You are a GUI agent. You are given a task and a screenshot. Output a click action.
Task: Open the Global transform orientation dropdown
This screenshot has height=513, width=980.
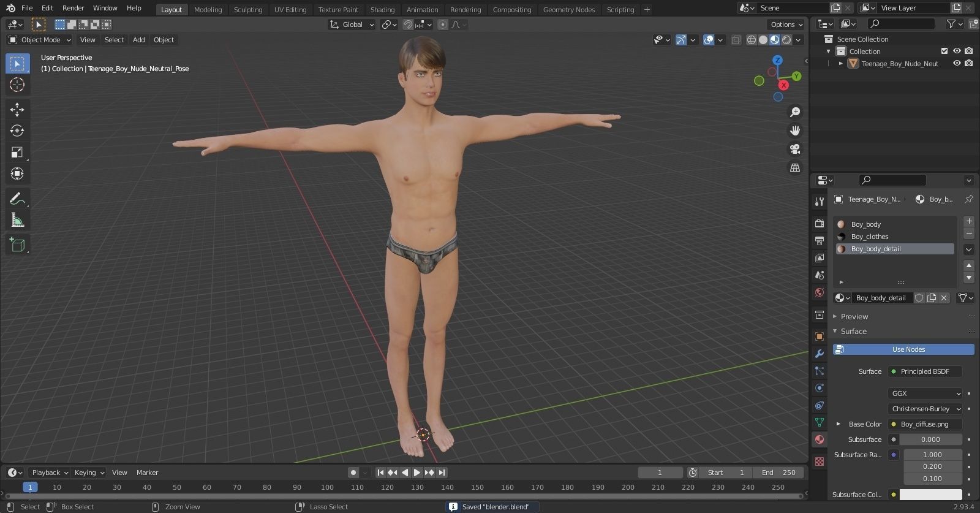click(352, 25)
